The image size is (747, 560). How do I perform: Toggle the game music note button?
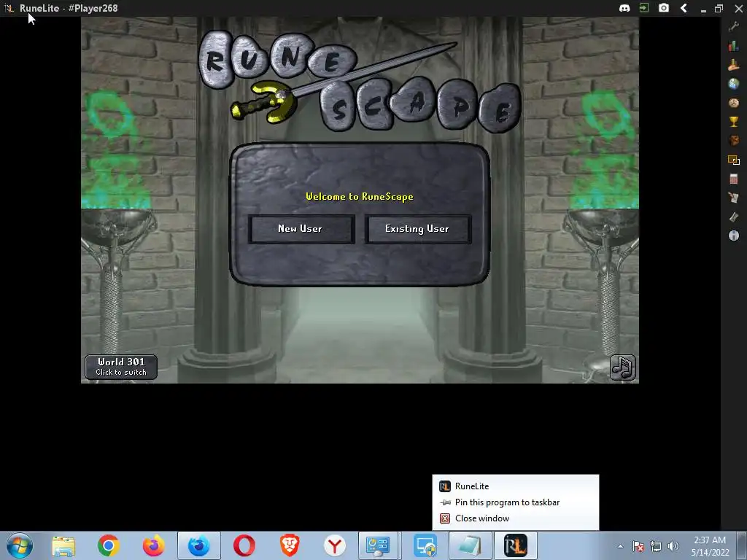pyautogui.click(x=623, y=367)
